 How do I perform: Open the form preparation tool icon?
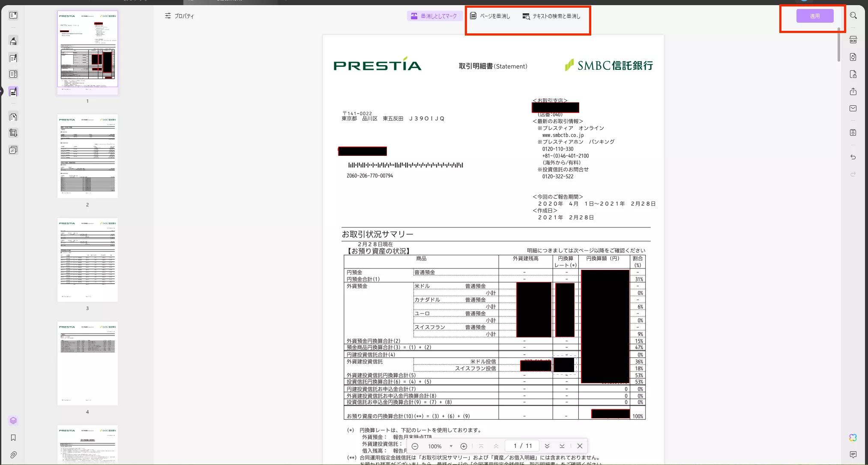[x=13, y=74]
